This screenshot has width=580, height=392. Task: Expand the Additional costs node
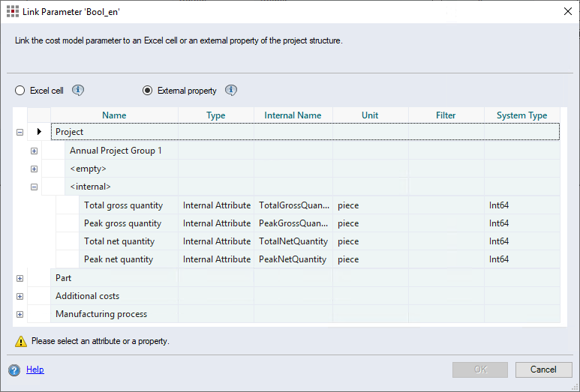point(20,296)
